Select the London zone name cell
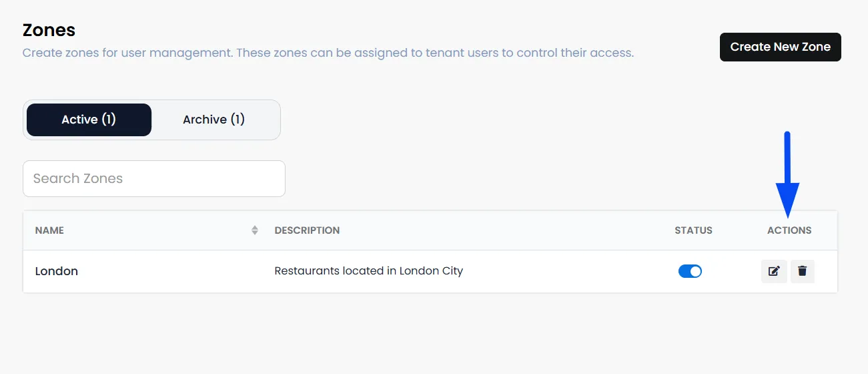The width and height of the screenshot is (868, 374). [x=57, y=271]
